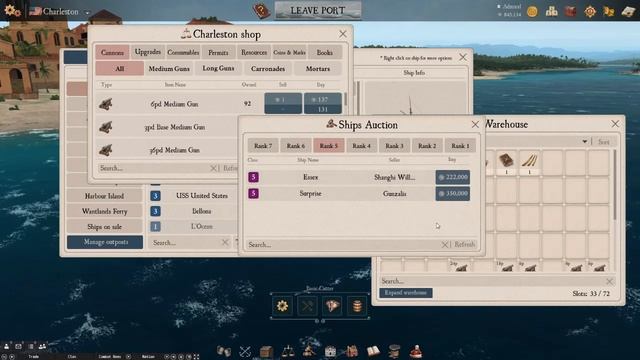Select the Harbour Island outpost
This screenshot has height=360, width=640.
click(x=104, y=196)
